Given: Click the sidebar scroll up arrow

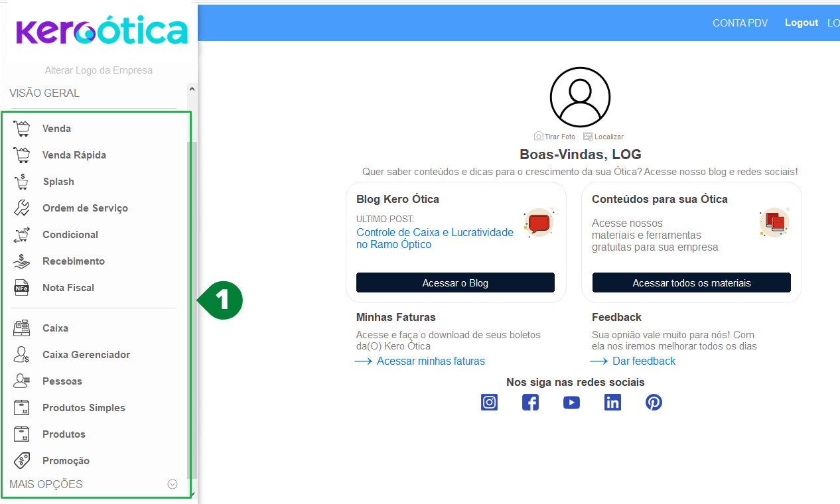Looking at the screenshot, I should (192, 88).
